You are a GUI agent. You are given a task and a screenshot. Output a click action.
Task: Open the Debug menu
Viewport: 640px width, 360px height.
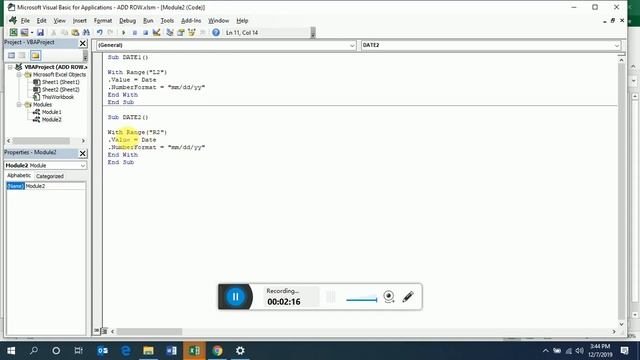pyautogui.click(x=127, y=20)
